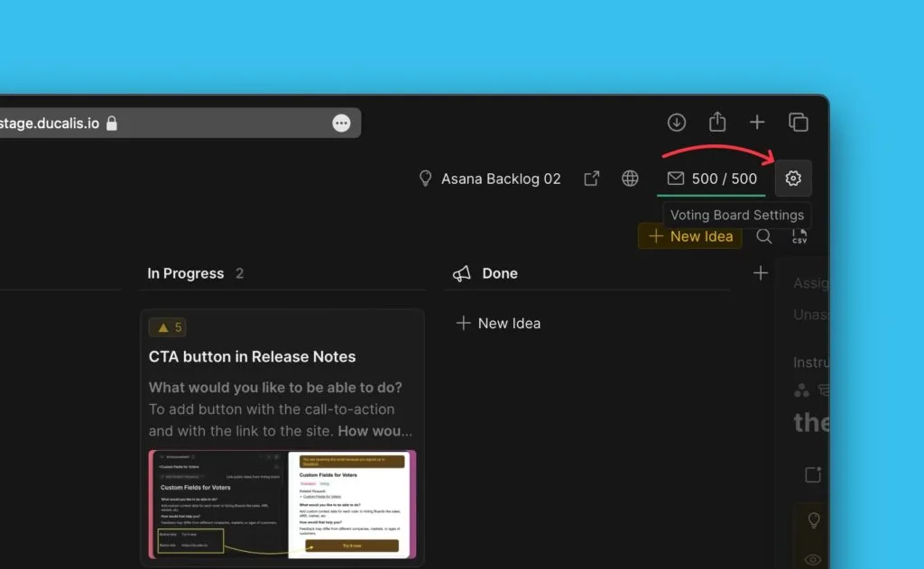
Task: Select the Asana Backlog 02 board
Action: 490,179
